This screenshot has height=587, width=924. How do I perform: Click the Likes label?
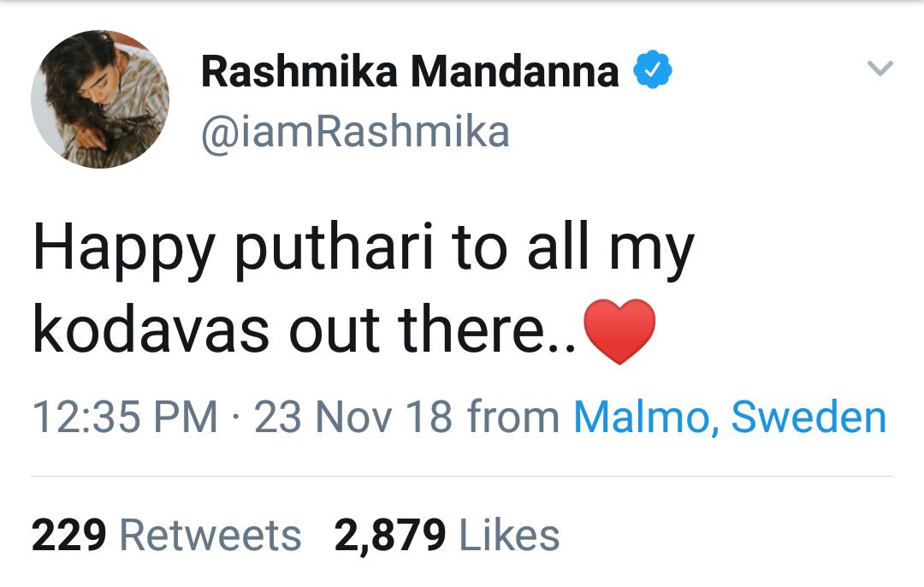click(509, 536)
